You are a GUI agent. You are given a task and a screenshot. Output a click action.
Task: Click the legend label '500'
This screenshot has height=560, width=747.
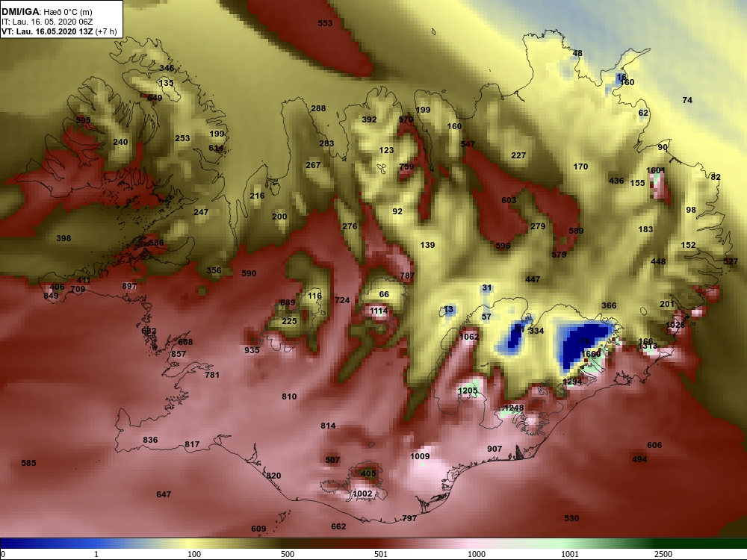coord(288,554)
